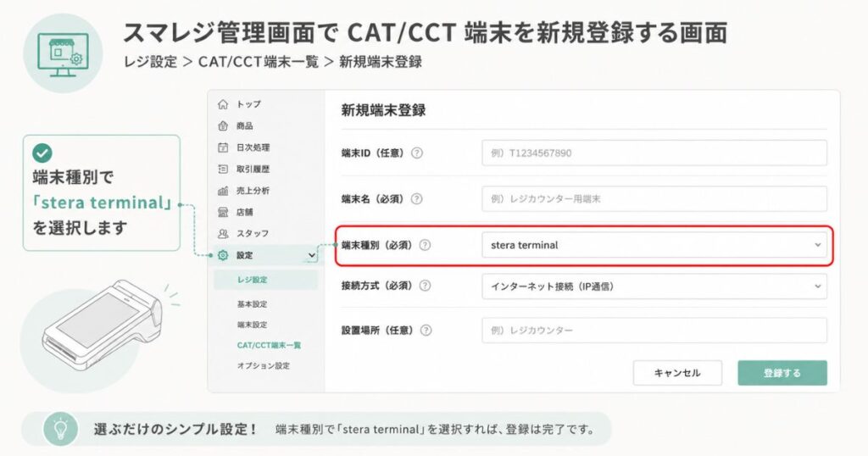868x456 pixels.
Task: Click the 設置場所 input field
Action: 654,331
